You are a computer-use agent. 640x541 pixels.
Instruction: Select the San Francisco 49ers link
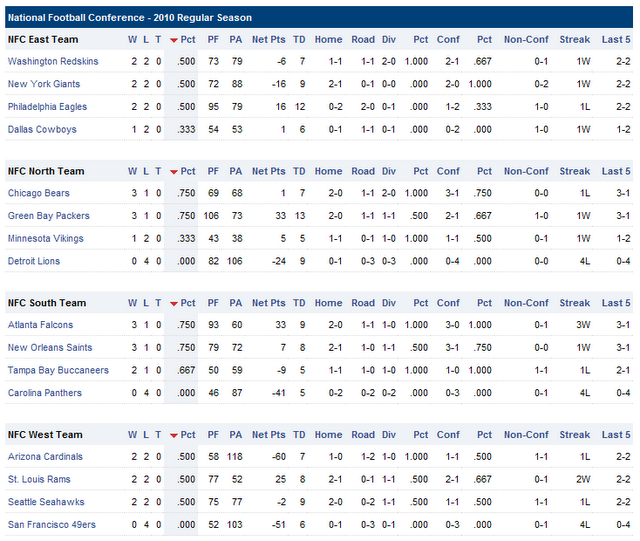coord(51,525)
